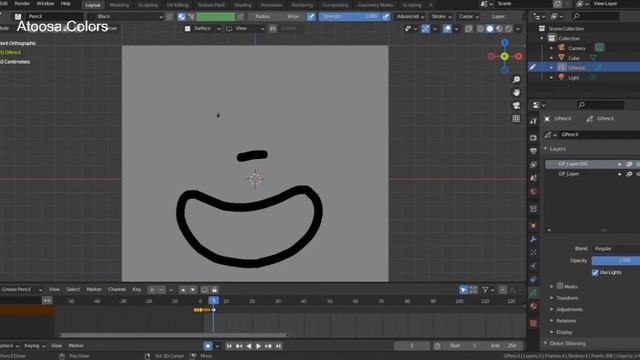Switch to the Layout workspace tab

(93, 5)
